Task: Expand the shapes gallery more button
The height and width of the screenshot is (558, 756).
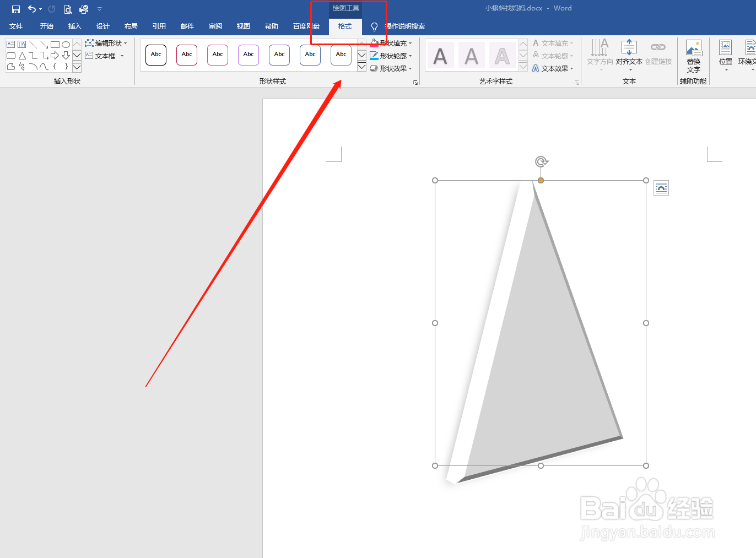Action: [x=77, y=67]
